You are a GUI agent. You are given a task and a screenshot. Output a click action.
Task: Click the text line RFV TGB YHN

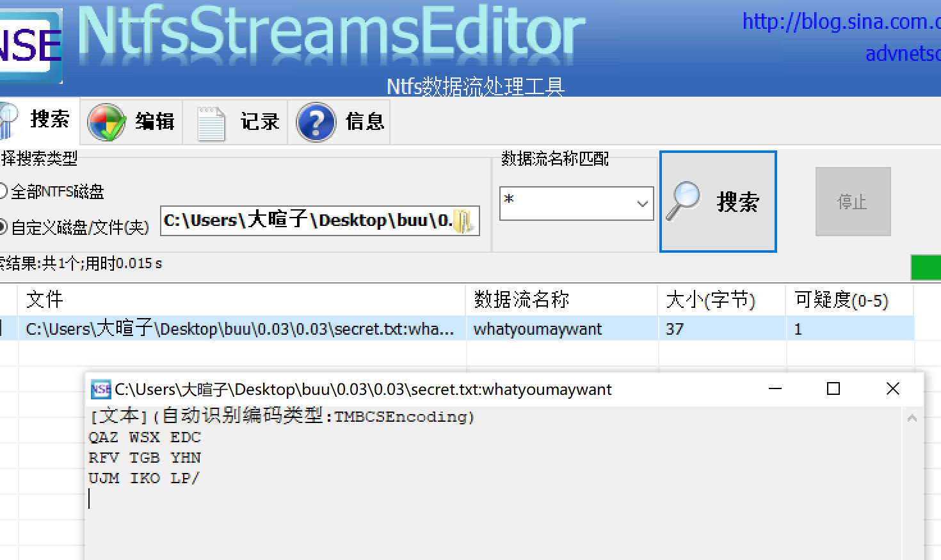point(145,458)
